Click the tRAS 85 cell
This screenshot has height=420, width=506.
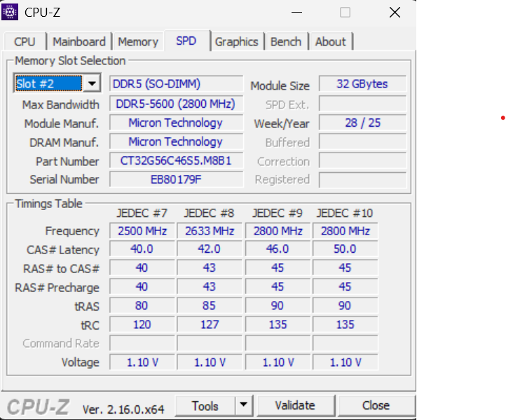point(210,306)
